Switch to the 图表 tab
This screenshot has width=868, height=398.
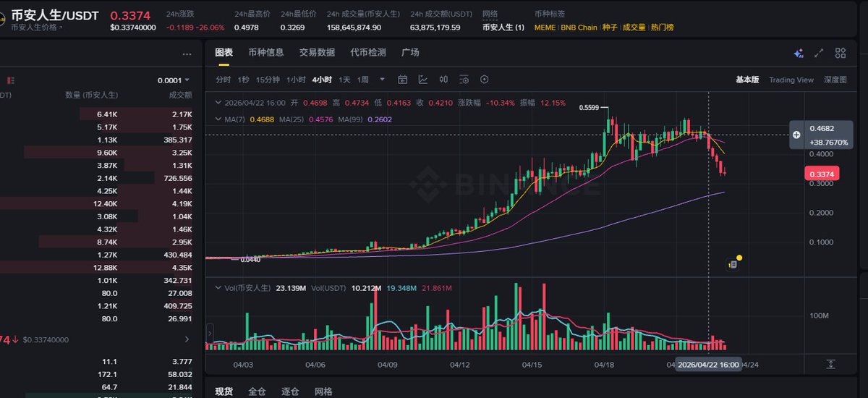pyautogui.click(x=224, y=53)
